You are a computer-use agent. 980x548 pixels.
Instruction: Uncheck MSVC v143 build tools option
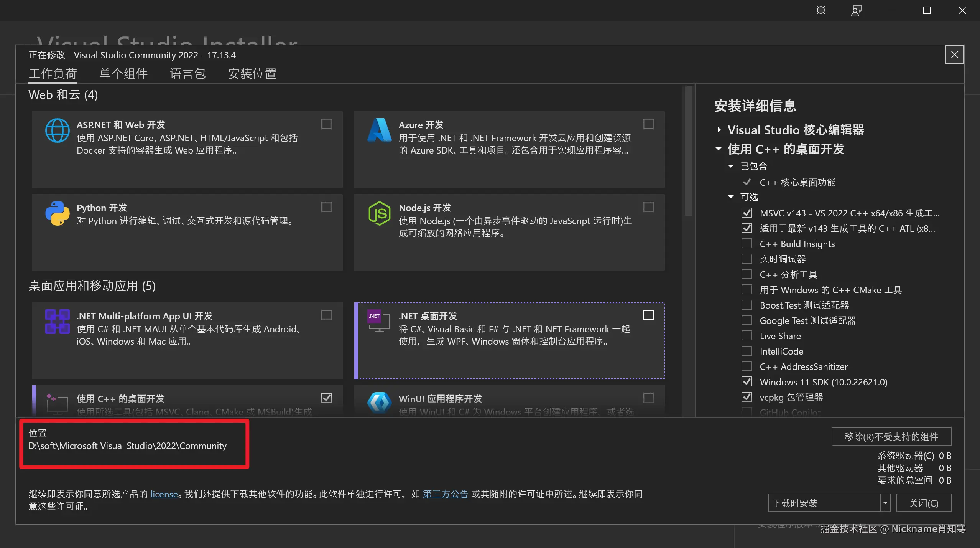pyautogui.click(x=747, y=213)
